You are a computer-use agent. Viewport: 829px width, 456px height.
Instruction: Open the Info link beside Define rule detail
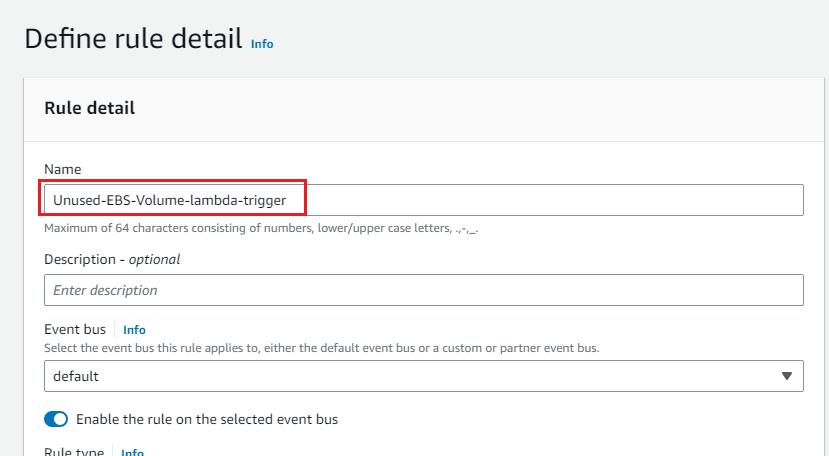pos(262,44)
